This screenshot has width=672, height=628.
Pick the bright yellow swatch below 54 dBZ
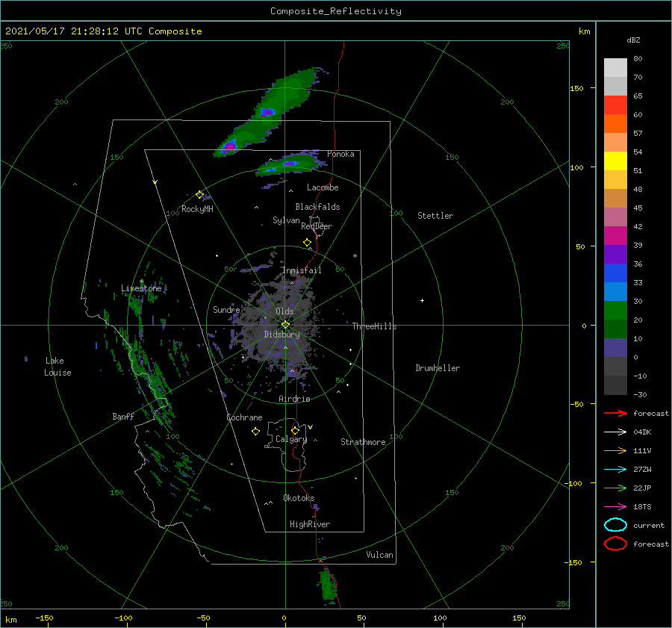[x=615, y=161]
